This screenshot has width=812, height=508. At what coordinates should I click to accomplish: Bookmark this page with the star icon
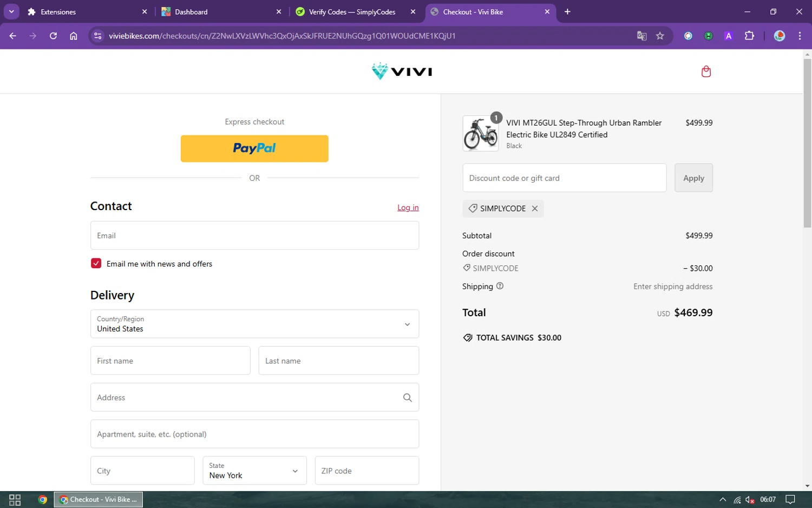(x=660, y=36)
